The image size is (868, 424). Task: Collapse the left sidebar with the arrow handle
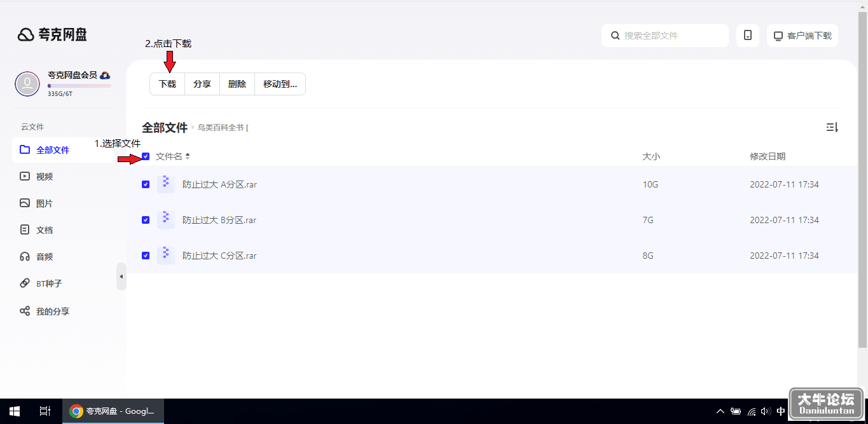pos(121,277)
